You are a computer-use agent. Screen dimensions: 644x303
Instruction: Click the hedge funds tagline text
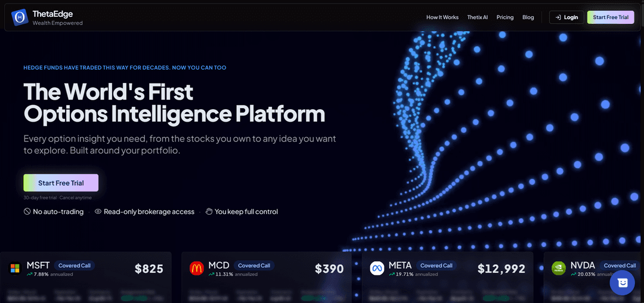[x=125, y=67]
